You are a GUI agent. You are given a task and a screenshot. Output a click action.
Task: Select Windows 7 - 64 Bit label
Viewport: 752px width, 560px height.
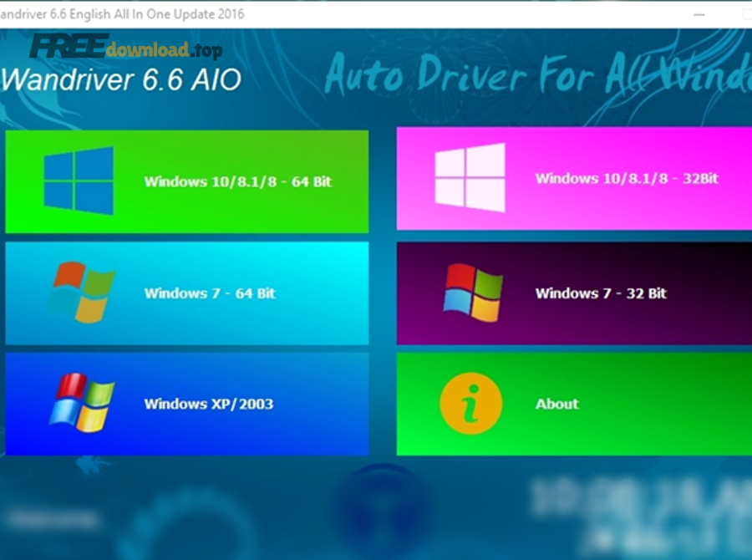(x=210, y=293)
